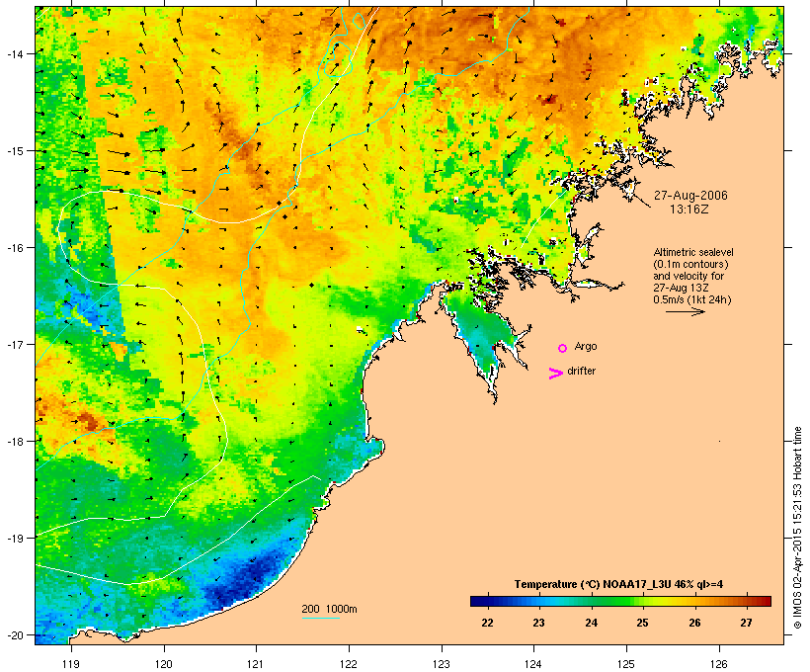Click the 'Temperature (°C) NOAA17_L3U 46% ql>=4' title

click(618, 584)
